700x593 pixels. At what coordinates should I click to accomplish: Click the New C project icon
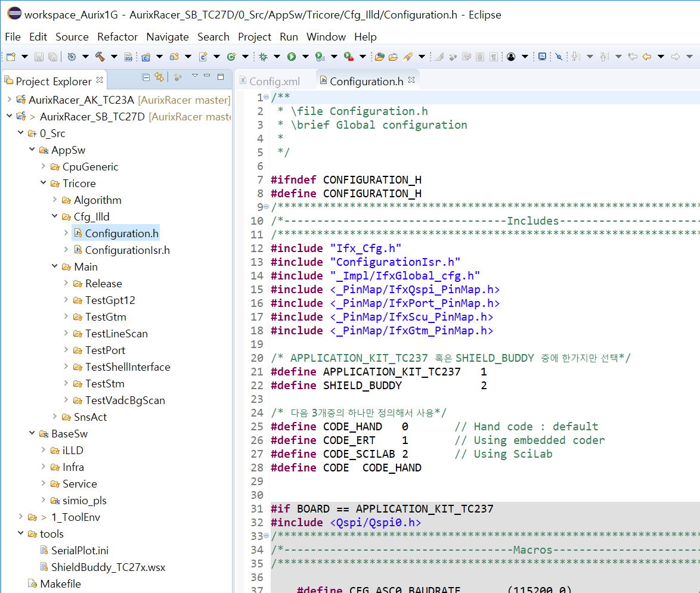click(x=145, y=57)
